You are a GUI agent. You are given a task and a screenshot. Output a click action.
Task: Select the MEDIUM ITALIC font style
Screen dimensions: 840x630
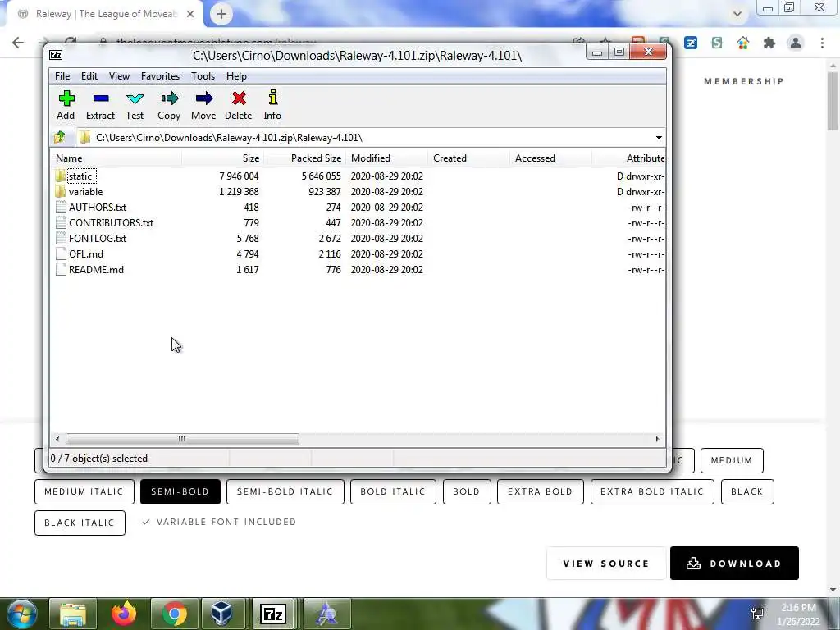pyautogui.click(x=84, y=491)
